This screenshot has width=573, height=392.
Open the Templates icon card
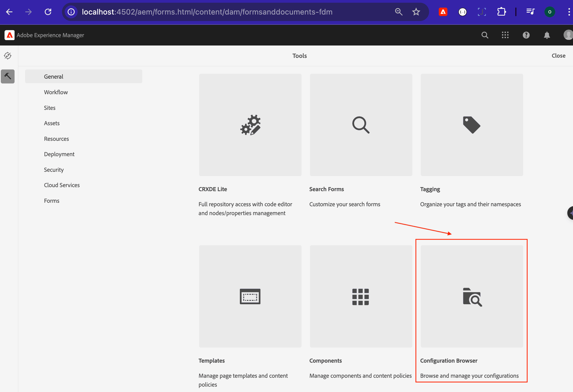click(250, 296)
